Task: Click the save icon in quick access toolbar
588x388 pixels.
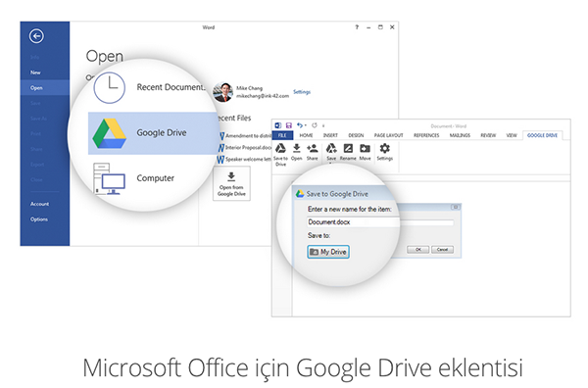Action: coord(289,125)
